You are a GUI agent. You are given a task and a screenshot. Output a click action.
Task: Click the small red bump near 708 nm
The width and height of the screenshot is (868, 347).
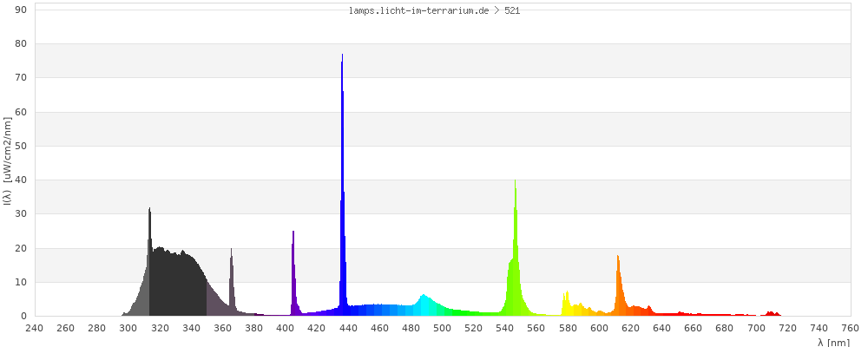pos(771,313)
